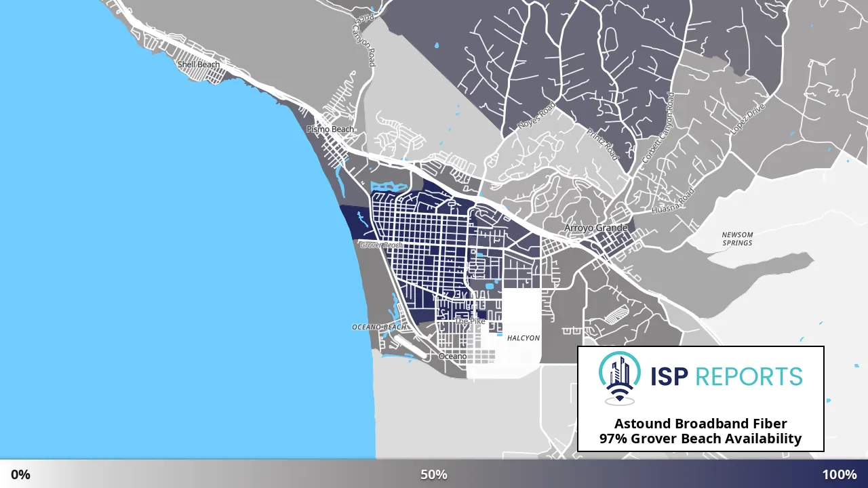This screenshot has height=488, width=868.
Task: Click the ISP Reports building and wifi logo icon
Action: (620, 378)
